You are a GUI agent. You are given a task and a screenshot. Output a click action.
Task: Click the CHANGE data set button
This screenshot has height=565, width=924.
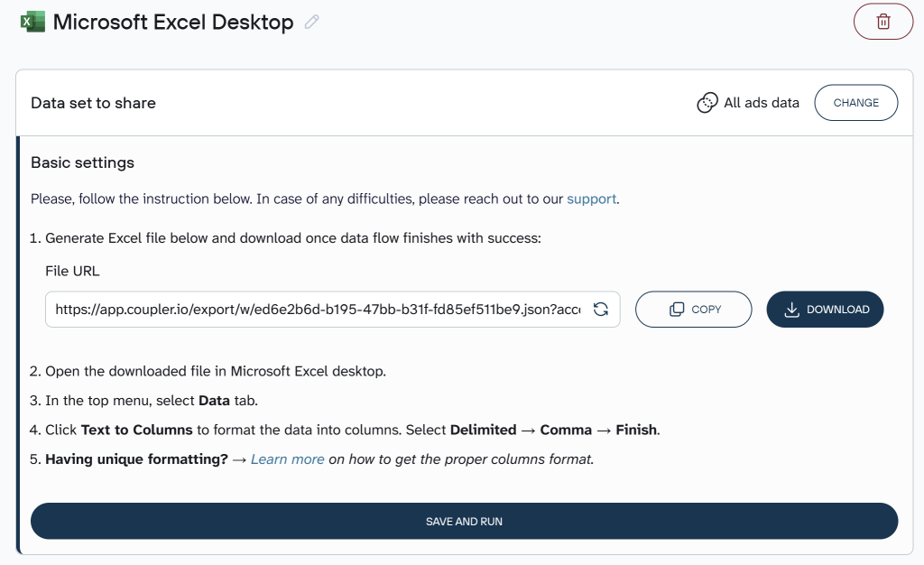point(855,103)
